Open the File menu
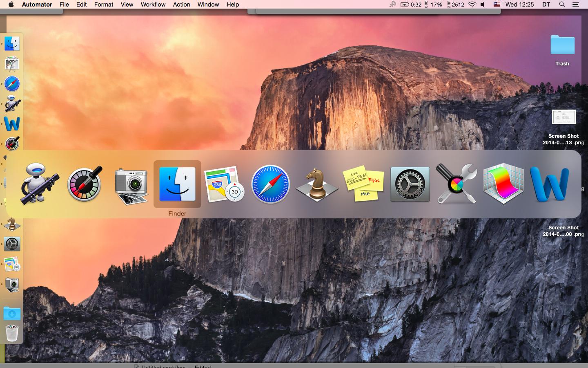Viewport: 588px width, 368px height. [64, 4]
